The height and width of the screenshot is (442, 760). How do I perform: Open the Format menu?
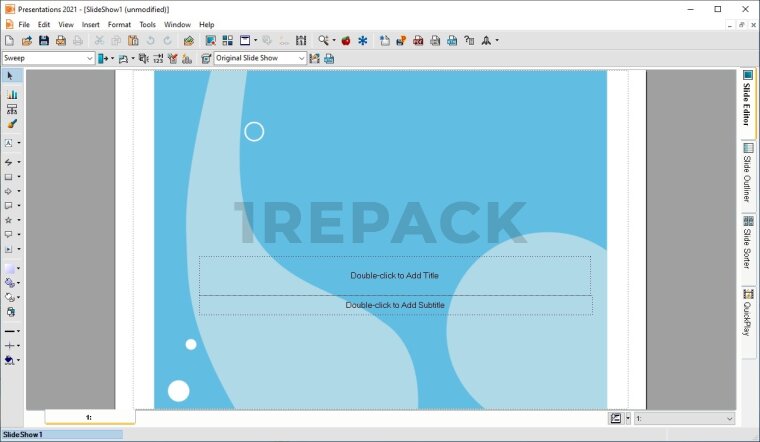click(x=119, y=24)
